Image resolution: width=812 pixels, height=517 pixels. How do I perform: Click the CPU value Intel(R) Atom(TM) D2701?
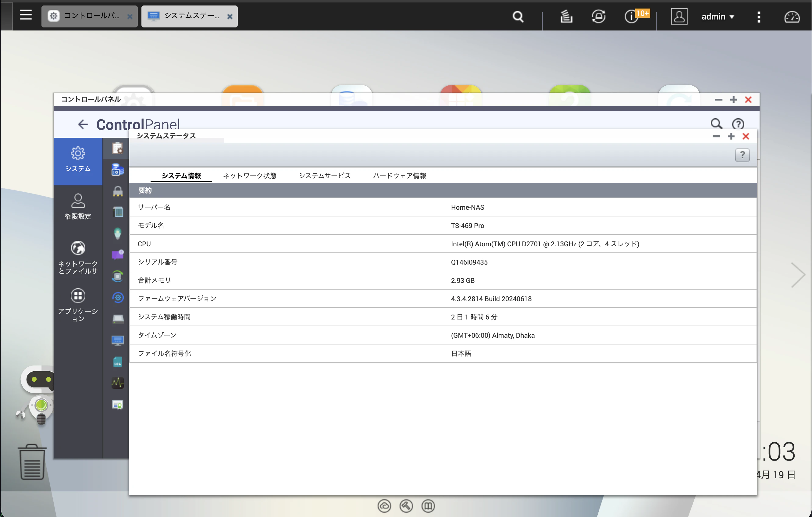click(545, 244)
